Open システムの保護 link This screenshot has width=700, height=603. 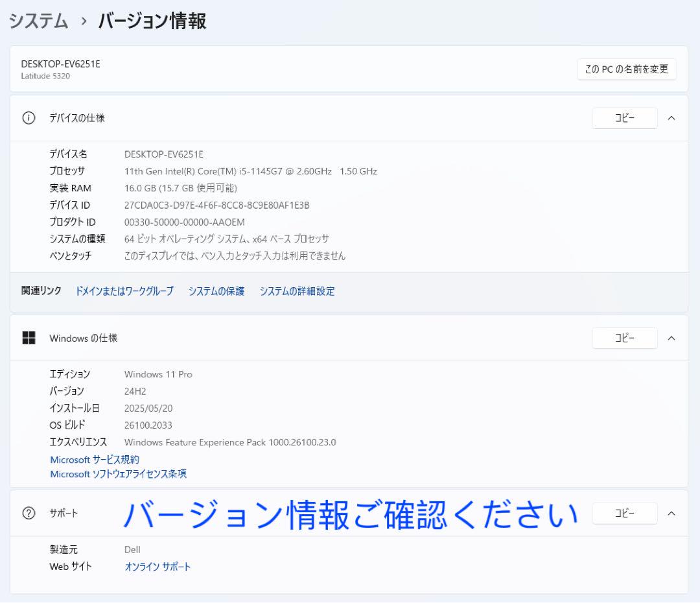(x=216, y=291)
